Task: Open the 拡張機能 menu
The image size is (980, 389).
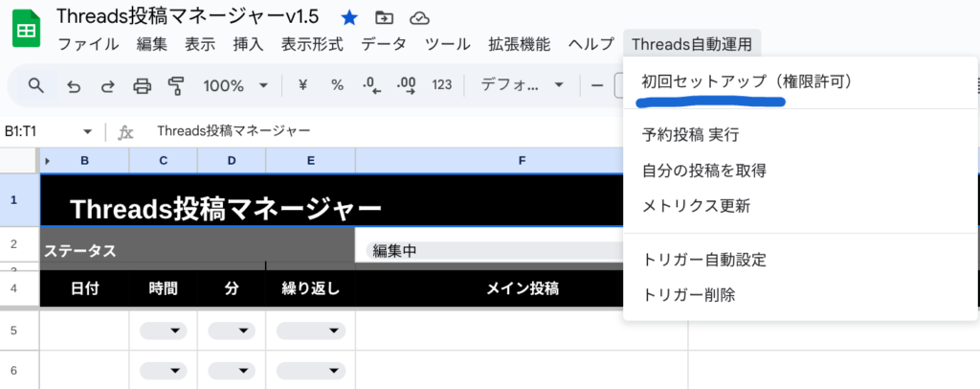Action: coord(519,44)
